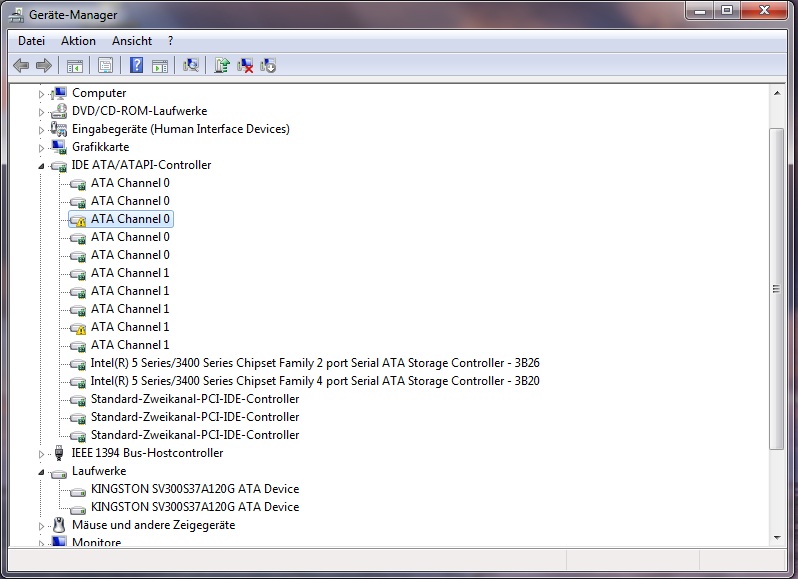The height and width of the screenshot is (579, 798).
Task: Select the Eingabegeräte category icon
Action: click(59, 129)
